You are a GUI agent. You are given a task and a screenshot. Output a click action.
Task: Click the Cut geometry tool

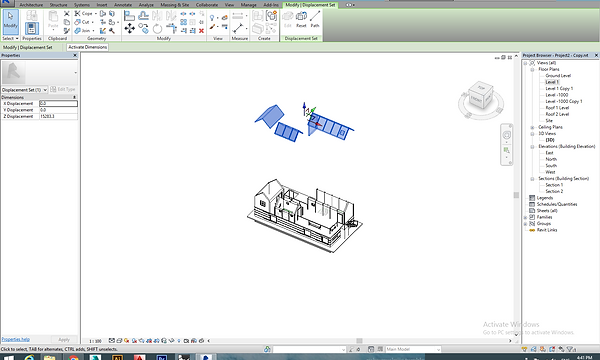pos(82,22)
